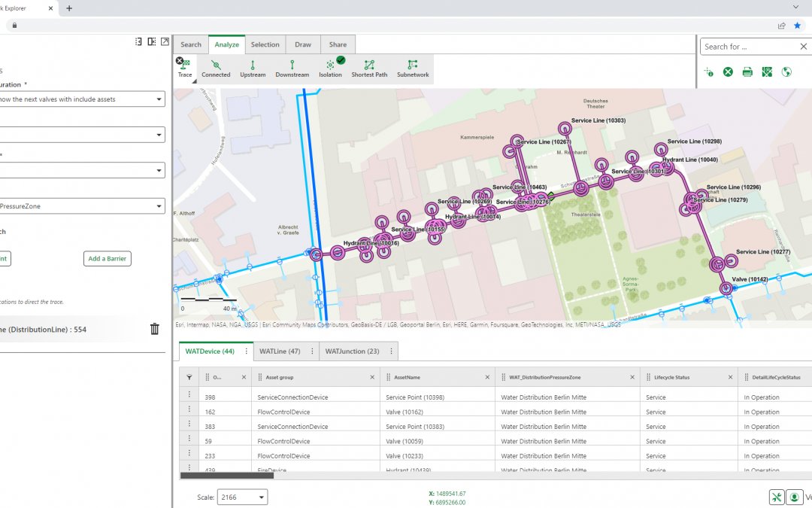Open options menu of WATLine tab
Viewport: 812px width, 508px height.
(312, 351)
